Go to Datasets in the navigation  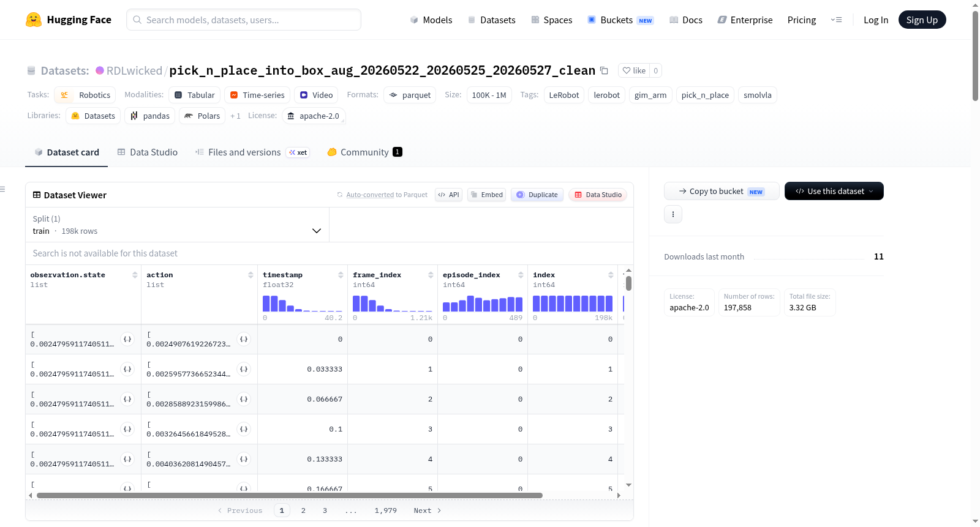point(491,20)
